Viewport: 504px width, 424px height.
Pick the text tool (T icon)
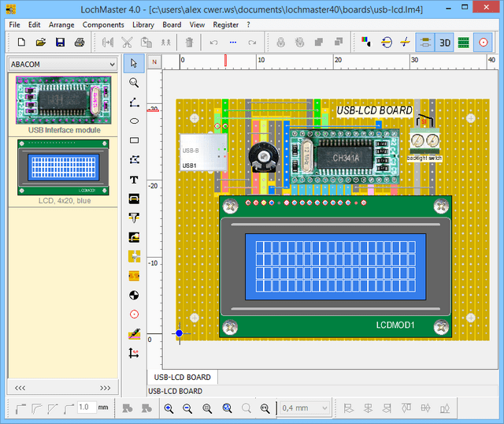(x=134, y=180)
